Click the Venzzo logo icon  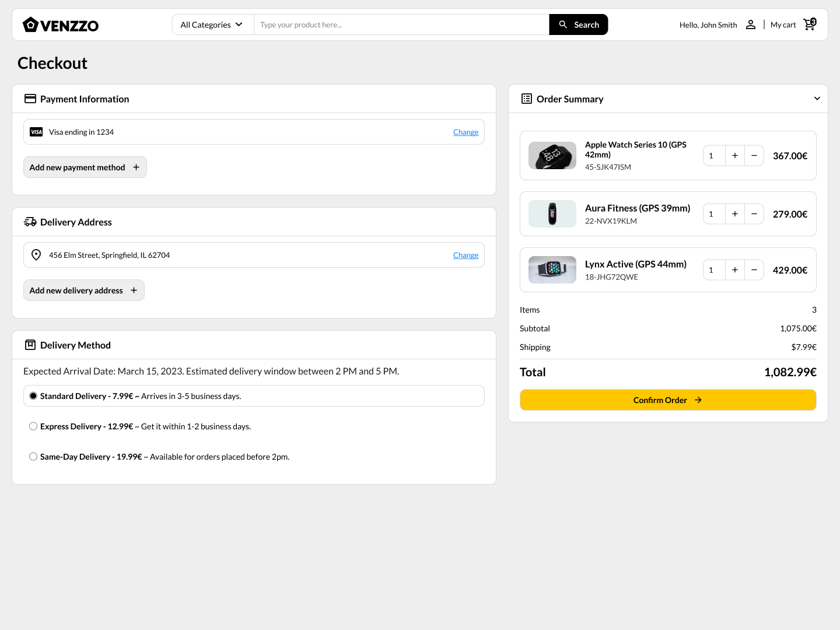(x=31, y=24)
